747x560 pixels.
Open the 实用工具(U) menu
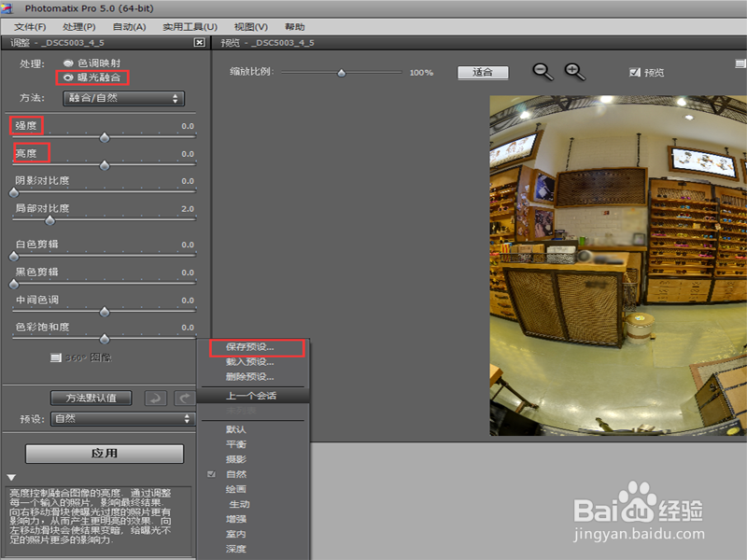[x=190, y=27]
